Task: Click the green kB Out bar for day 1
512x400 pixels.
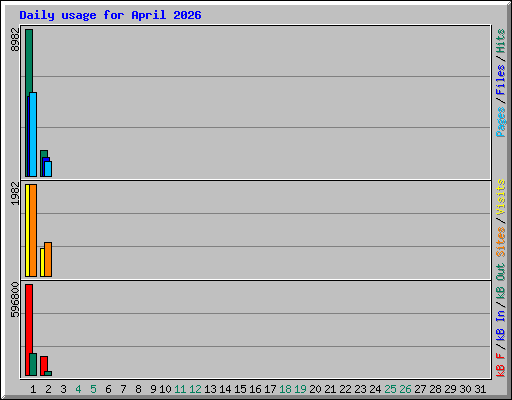Action: click(x=33, y=364)
